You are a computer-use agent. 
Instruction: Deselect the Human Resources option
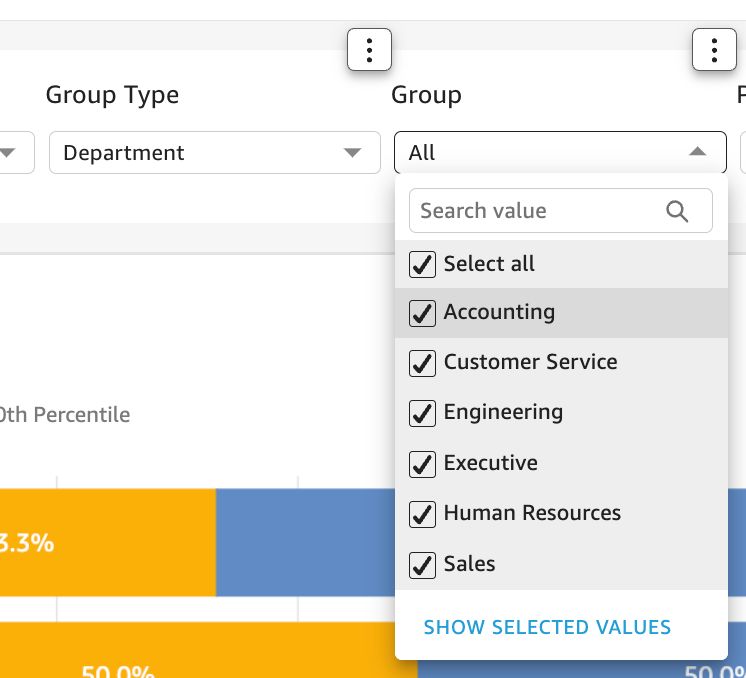pos(423,514)
